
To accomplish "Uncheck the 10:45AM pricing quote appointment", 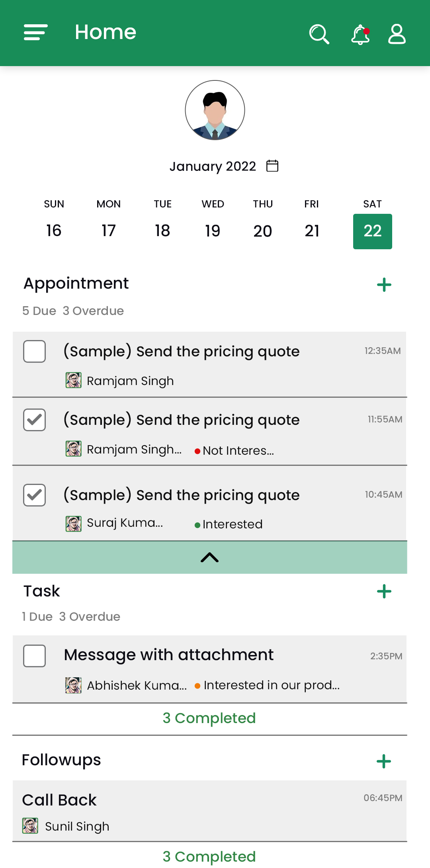I will coord(35,495).
